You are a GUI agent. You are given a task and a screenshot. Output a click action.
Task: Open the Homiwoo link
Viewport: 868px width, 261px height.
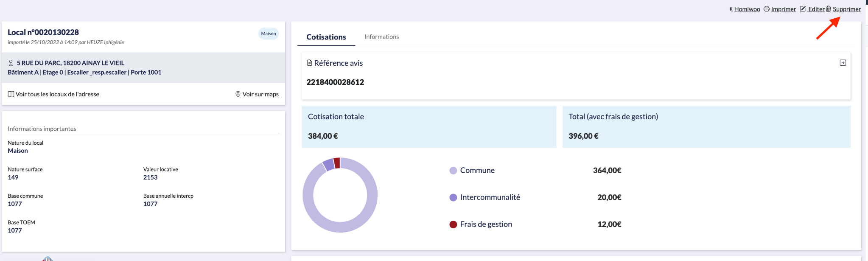747,9
